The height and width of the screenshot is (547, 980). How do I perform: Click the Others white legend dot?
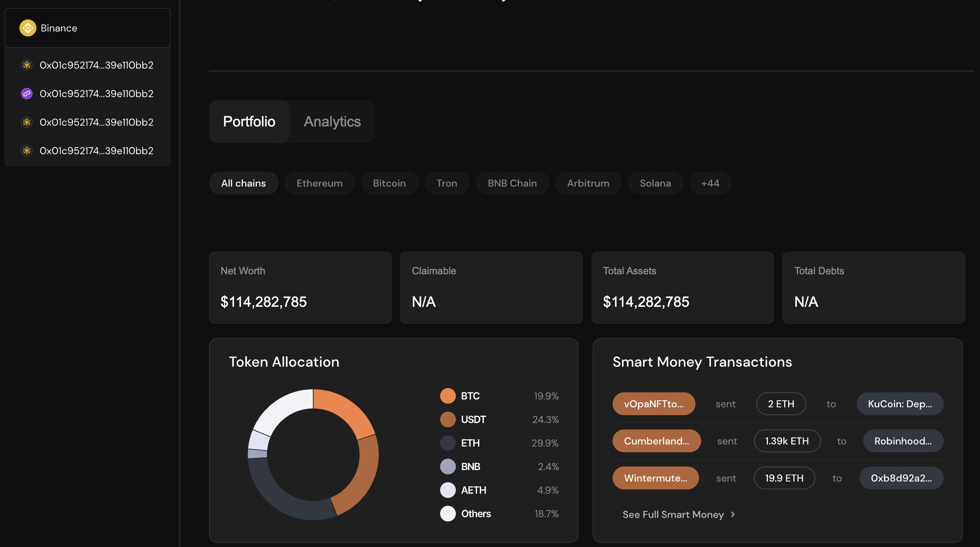(x=448, y=514)
